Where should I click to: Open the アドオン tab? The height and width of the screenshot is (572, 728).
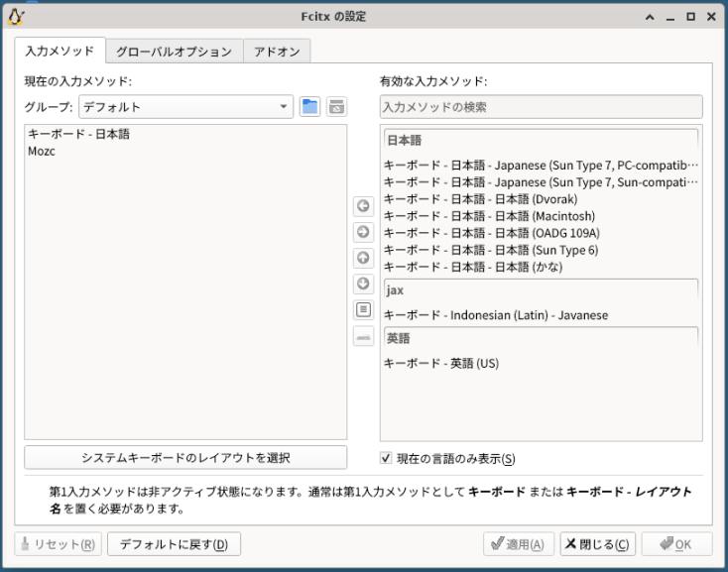tap(277, 52)
